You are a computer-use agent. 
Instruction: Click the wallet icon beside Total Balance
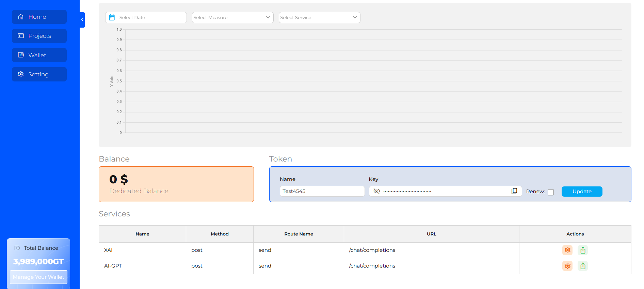click(17, 248)
